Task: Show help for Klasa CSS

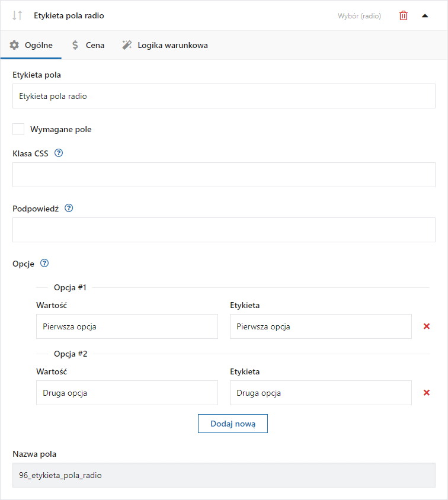Action: point(59,153)
